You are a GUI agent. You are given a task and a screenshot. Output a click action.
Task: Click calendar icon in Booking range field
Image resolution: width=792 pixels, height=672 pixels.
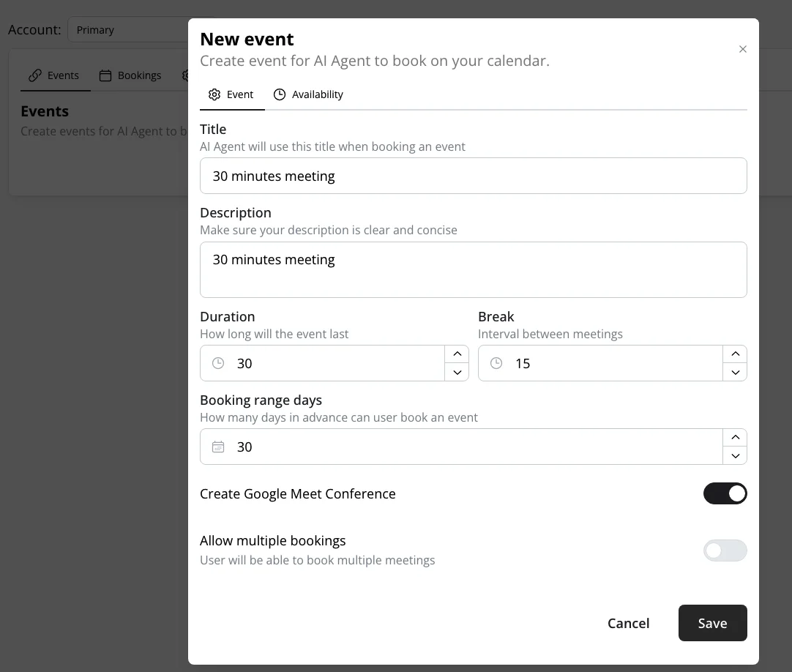pos(218,447)
